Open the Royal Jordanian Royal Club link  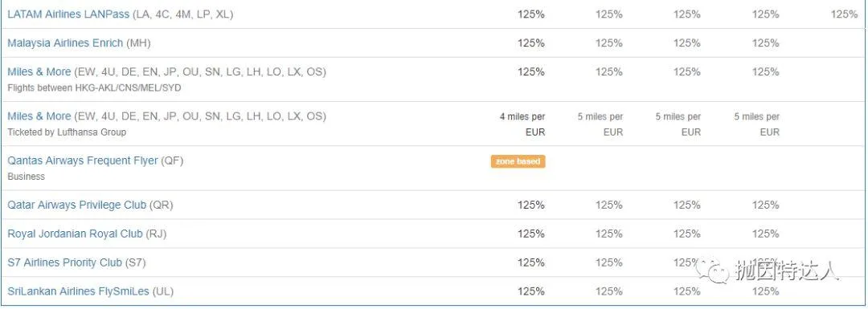coord(75,234)
